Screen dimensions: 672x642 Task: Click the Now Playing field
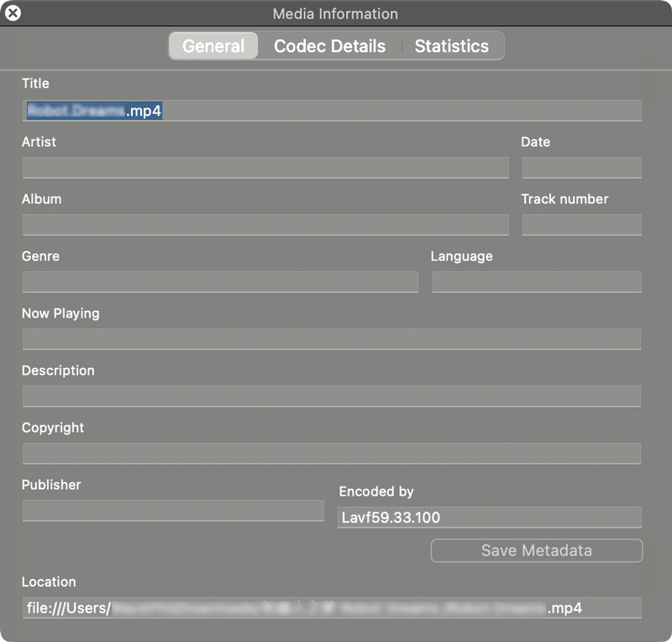[332, 339]
